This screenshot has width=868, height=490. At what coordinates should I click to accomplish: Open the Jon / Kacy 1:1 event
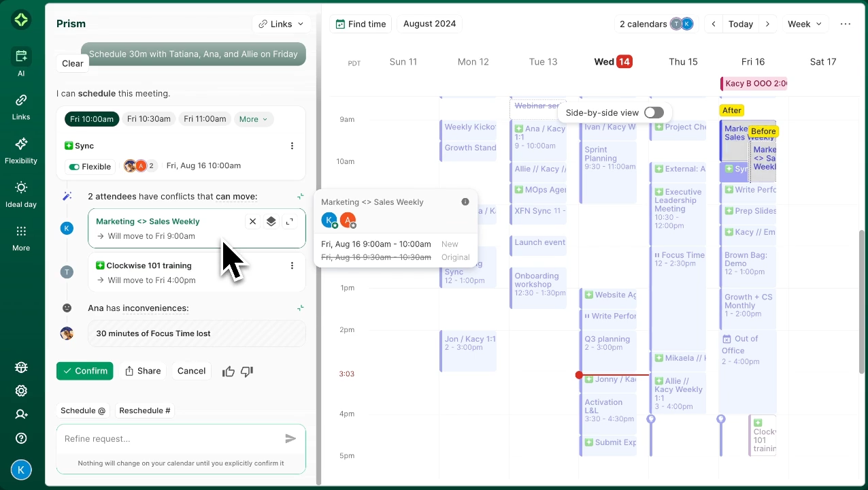pyautogui.click(x=469, y=351)
